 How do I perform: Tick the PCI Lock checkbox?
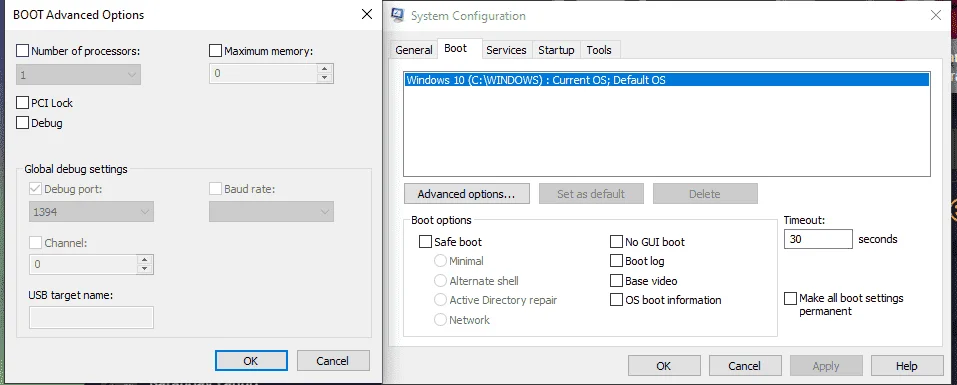pos(23,103)
